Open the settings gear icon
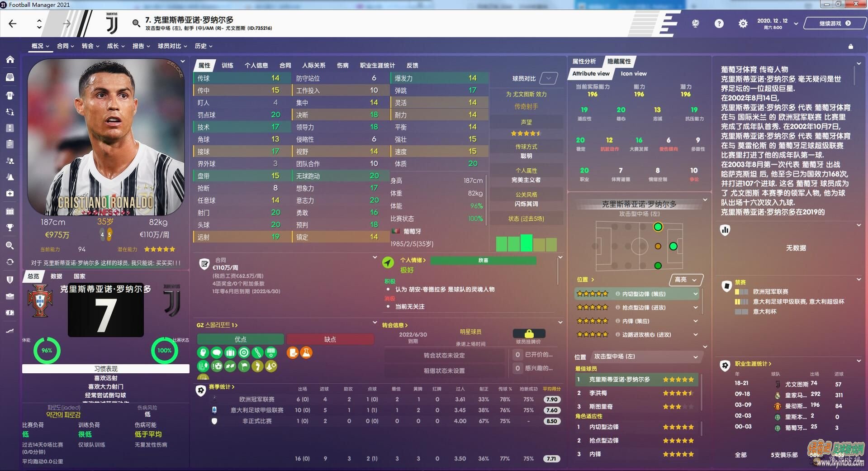868x471 pixels. pos(743,24)
